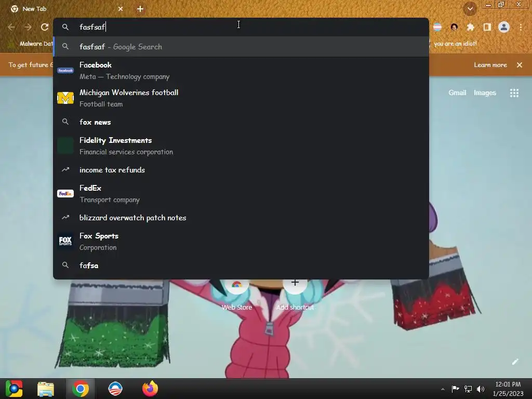This screenshot has width=532, height=399.
Task: Select the income tax refunds suggestion
Action: coord(241,170)
